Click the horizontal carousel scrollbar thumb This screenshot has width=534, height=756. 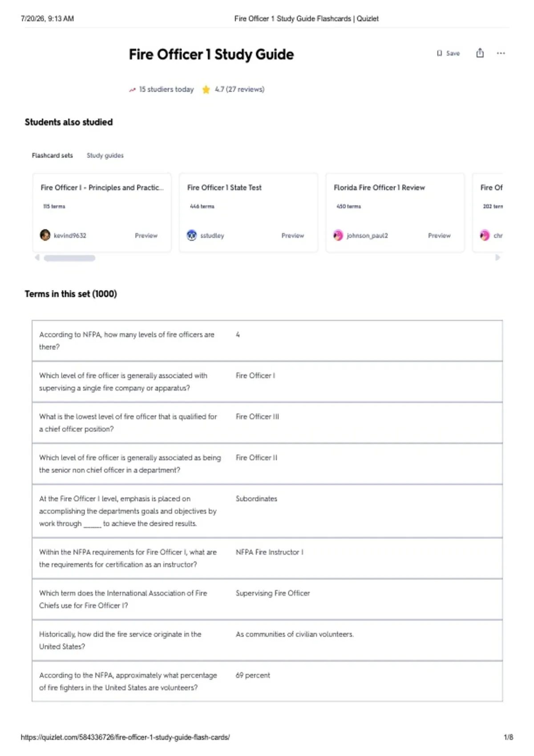pyautogui.click(x=69, y=258)
